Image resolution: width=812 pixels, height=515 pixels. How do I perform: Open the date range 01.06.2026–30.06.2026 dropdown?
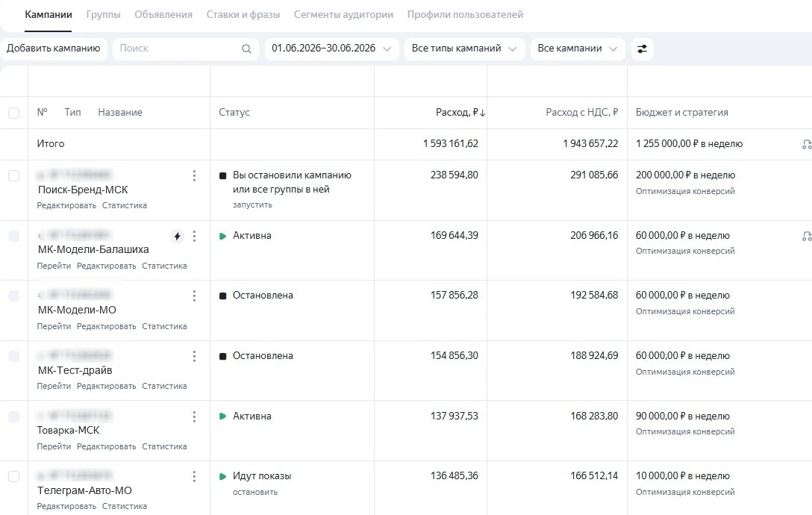(x=331, y=49)
